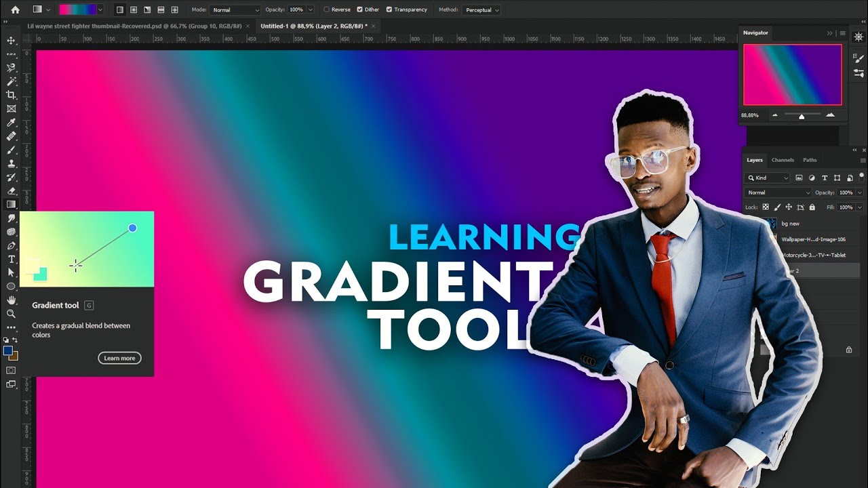The width and height of the screenshot is (868, 488).
Task: Select the Frame tool
Action: tap(11, 108)
